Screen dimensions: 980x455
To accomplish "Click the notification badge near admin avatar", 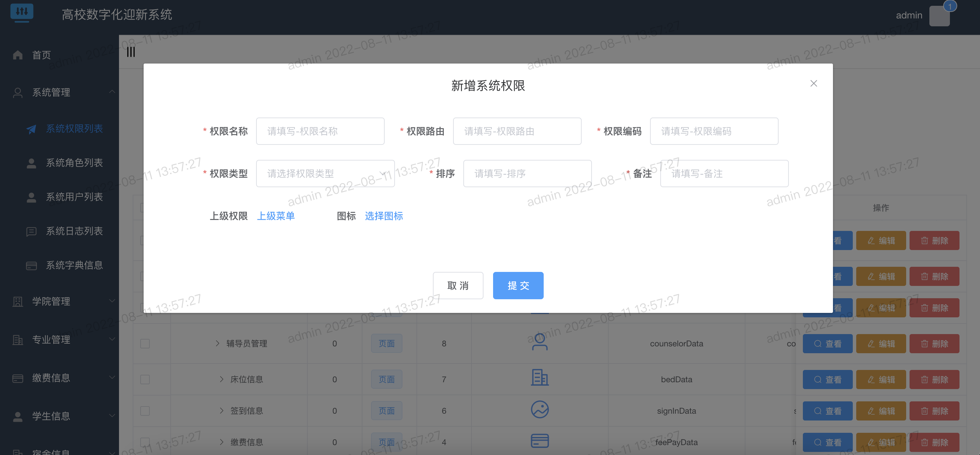I will click(x=950, y=6).
